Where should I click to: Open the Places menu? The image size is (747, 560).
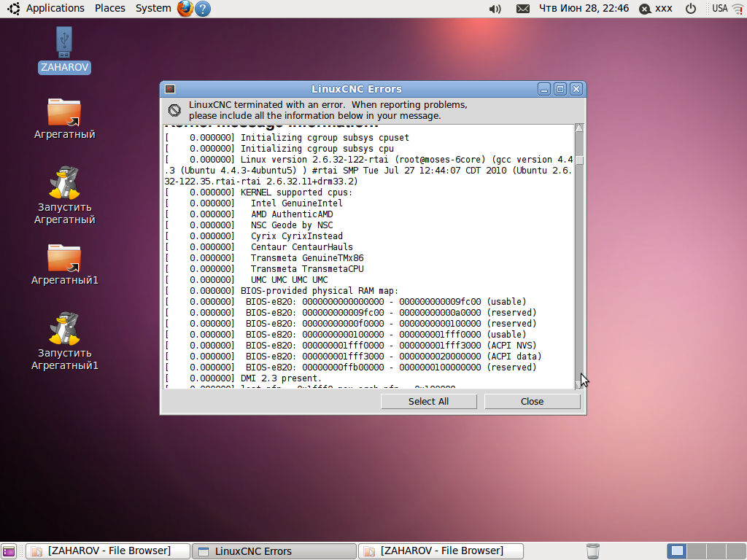point(109,9)
